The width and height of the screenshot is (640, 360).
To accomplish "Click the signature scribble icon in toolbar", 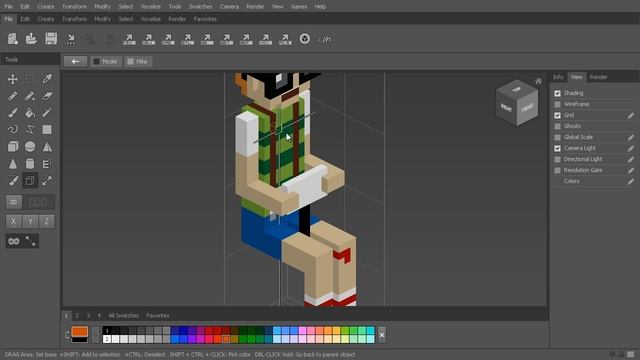I will [324, 39].
